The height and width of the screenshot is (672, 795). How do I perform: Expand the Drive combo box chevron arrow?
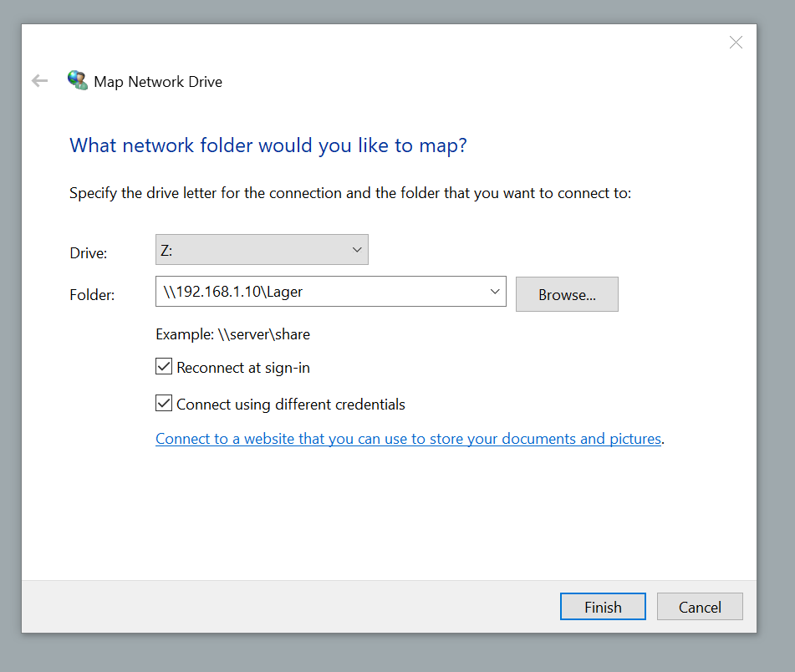pos(357,250)
